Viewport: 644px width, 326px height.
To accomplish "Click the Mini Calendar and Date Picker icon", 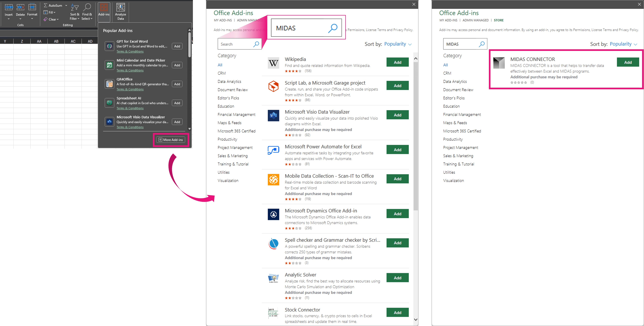I will [x=109, y=65].
